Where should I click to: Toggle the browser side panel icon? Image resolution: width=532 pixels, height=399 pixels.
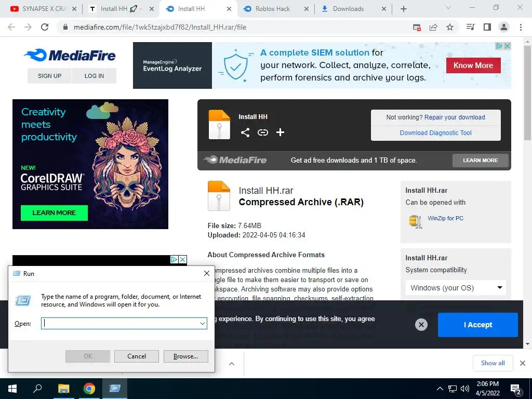point(487,27)
